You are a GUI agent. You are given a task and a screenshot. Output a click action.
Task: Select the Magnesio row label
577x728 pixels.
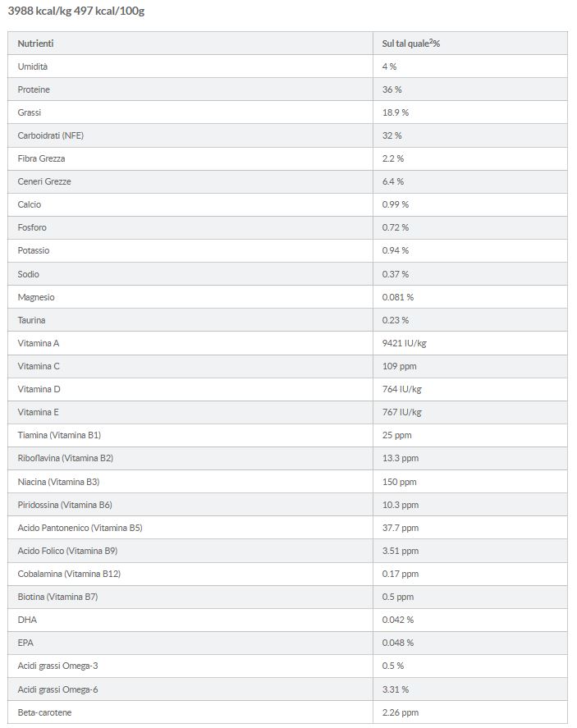click(36, 297)
